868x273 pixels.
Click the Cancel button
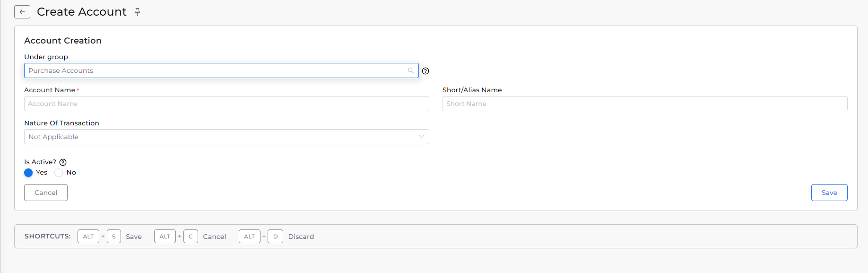[46, 193]
